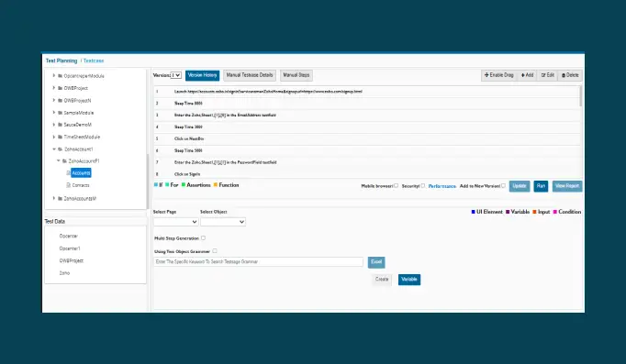Check Using Two Object Grammar option
Image resolution: width=626 pixels, height=364 pixels.
coord(215,251)
